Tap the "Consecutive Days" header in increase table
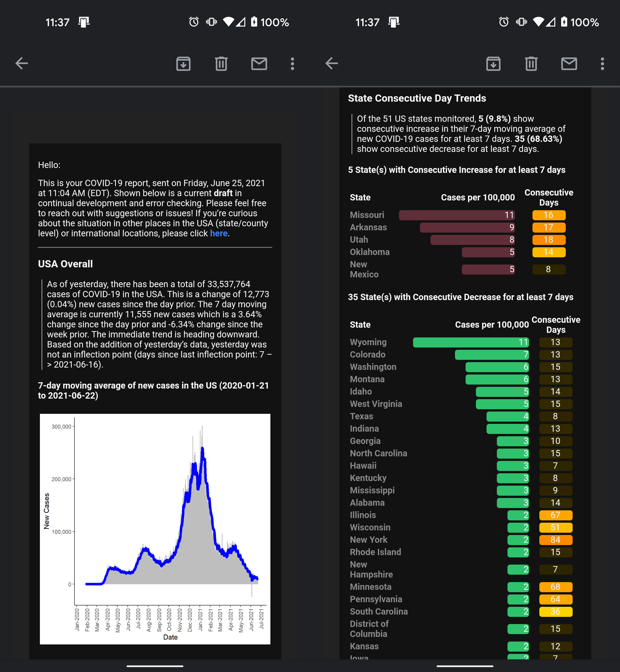Screen dimensions: 620x672 coord(549,197)
